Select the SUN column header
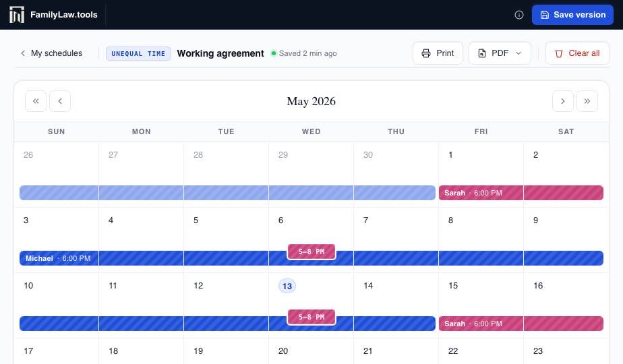 click(57, 131)
